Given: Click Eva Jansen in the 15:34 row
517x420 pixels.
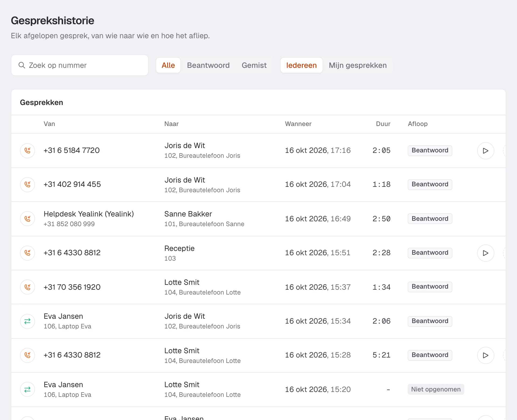Looking at the screenshot, I should point(63,316).
